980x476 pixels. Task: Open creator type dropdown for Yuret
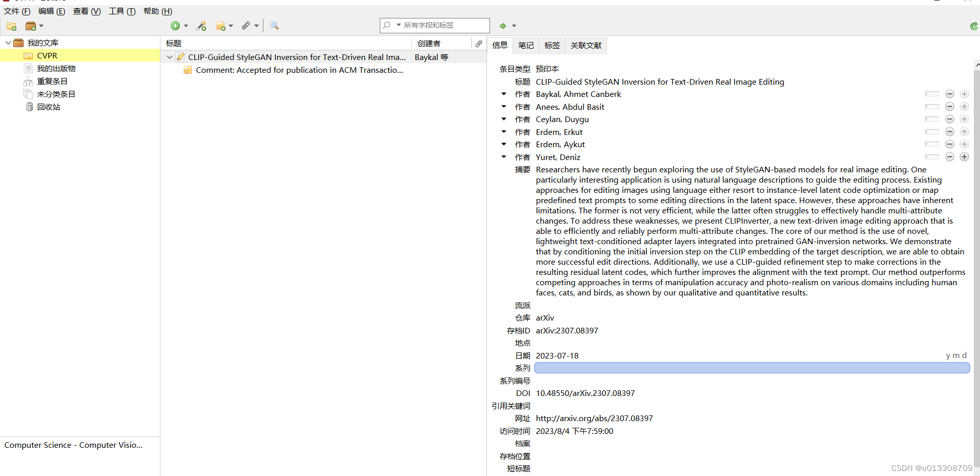504,157
